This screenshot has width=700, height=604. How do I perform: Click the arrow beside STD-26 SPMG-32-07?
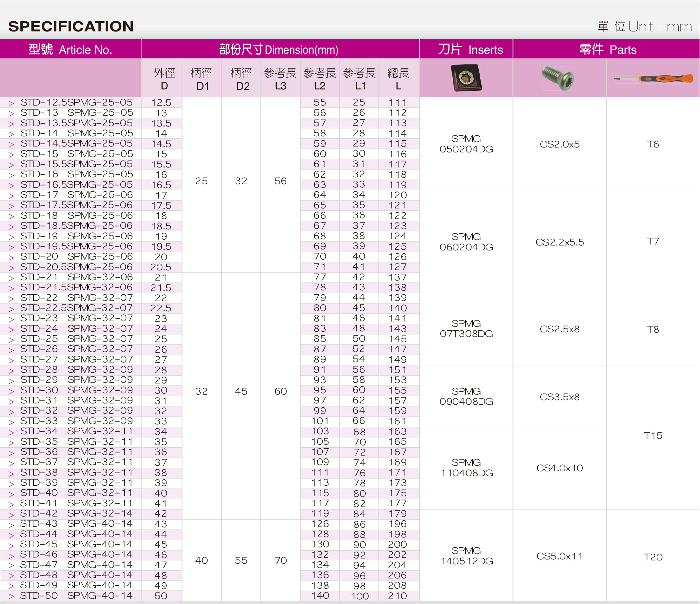[x=11, y=350]
